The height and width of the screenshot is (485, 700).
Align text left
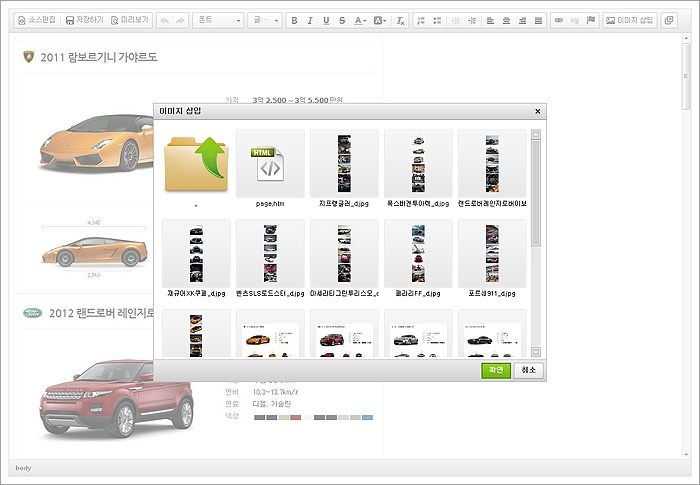pos(490,21)
